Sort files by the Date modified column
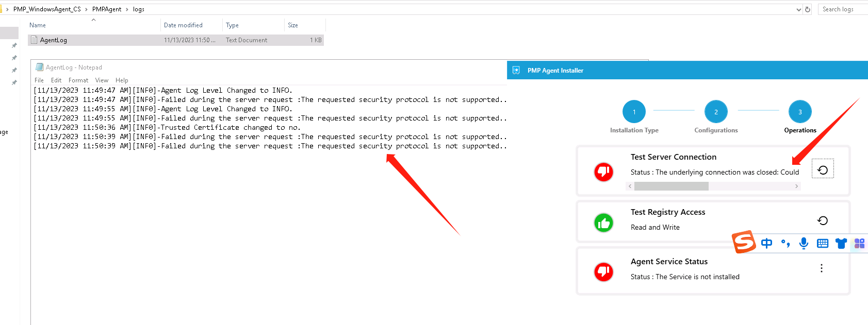 [191, 25]
